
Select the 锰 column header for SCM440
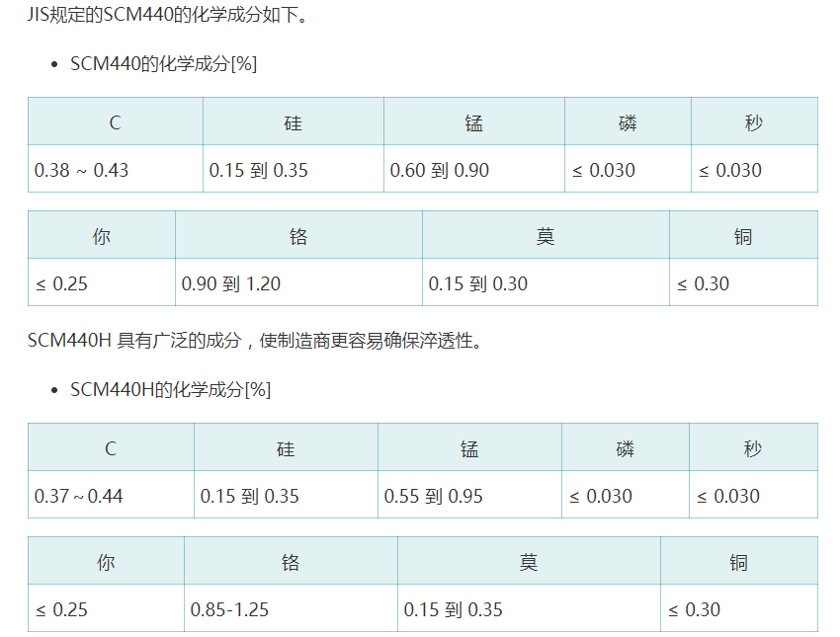click(472, 121)
